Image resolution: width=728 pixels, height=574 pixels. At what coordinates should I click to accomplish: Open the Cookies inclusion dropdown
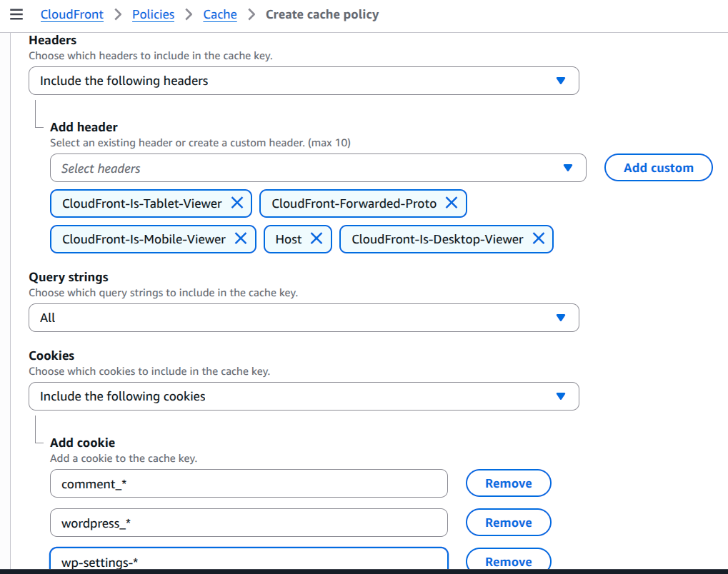304,396
